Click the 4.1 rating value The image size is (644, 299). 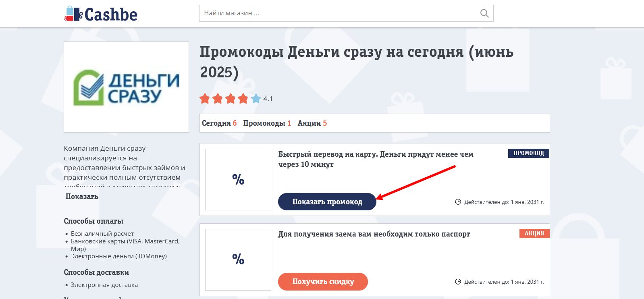[268, 99]
